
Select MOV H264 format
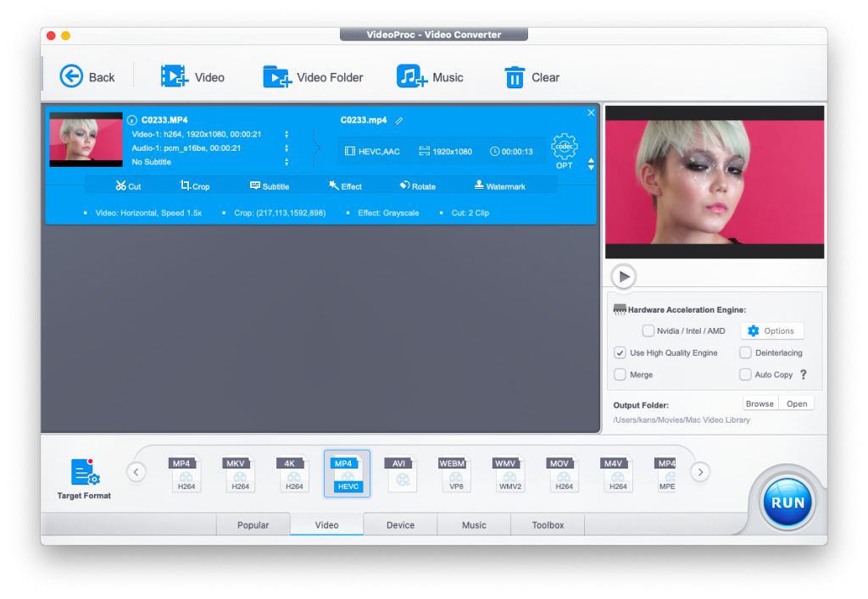point(563,474)
